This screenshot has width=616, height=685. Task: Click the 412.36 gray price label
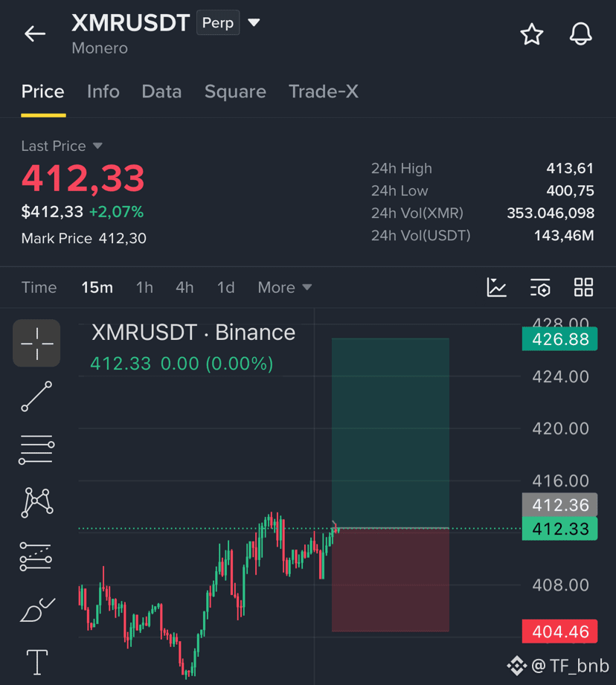pos(559,505)
